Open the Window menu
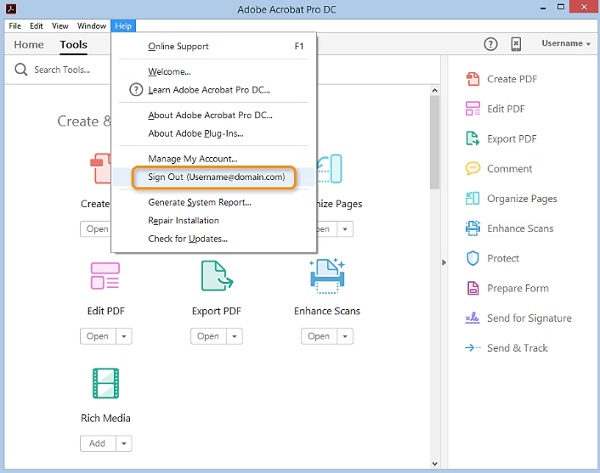 point(91,26)
